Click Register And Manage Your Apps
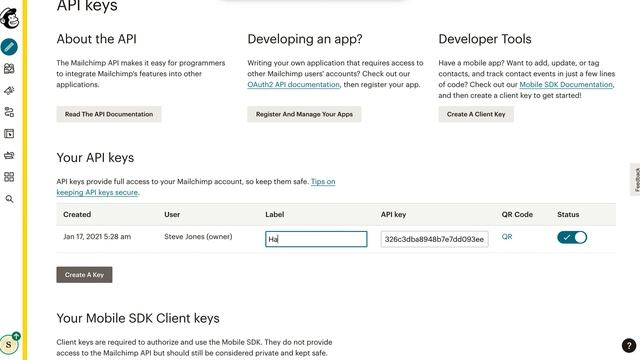Screen dimensions: 640x360 click(304, 114)
